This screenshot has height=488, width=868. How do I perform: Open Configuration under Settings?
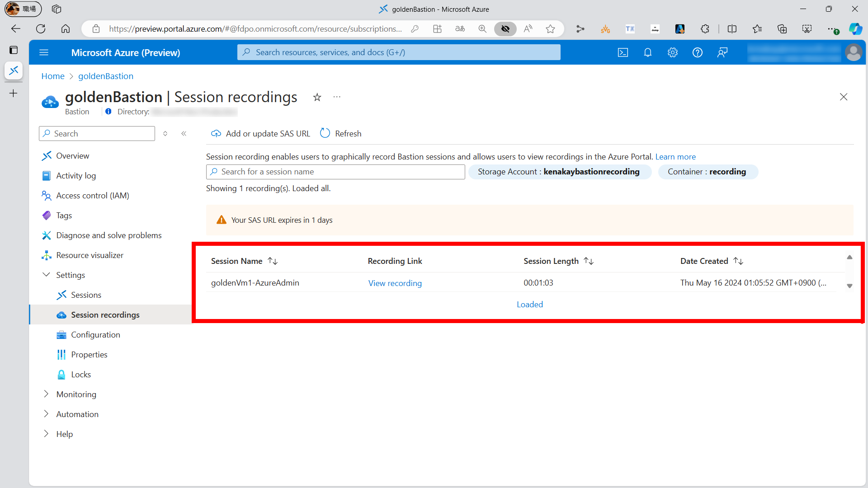95,335
